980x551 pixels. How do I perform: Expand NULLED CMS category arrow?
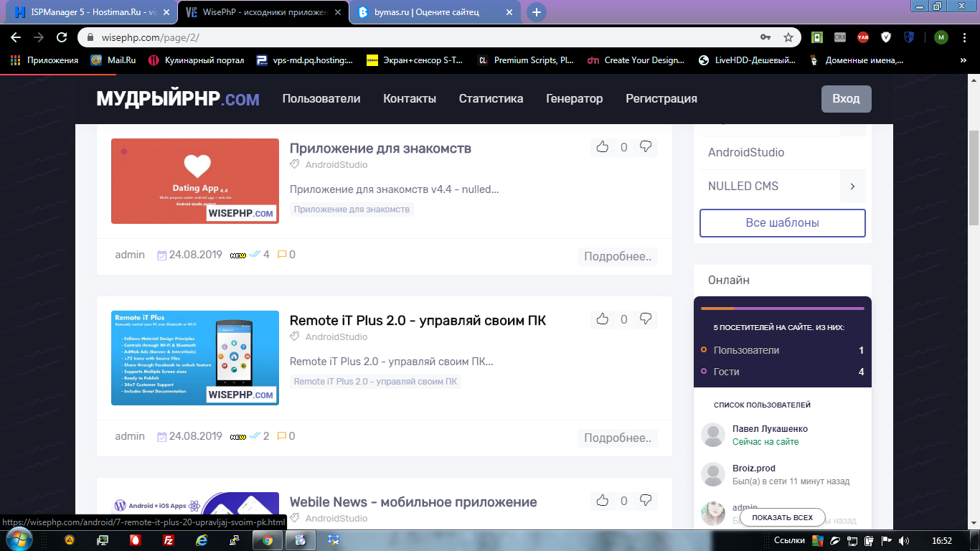[852, 187]
